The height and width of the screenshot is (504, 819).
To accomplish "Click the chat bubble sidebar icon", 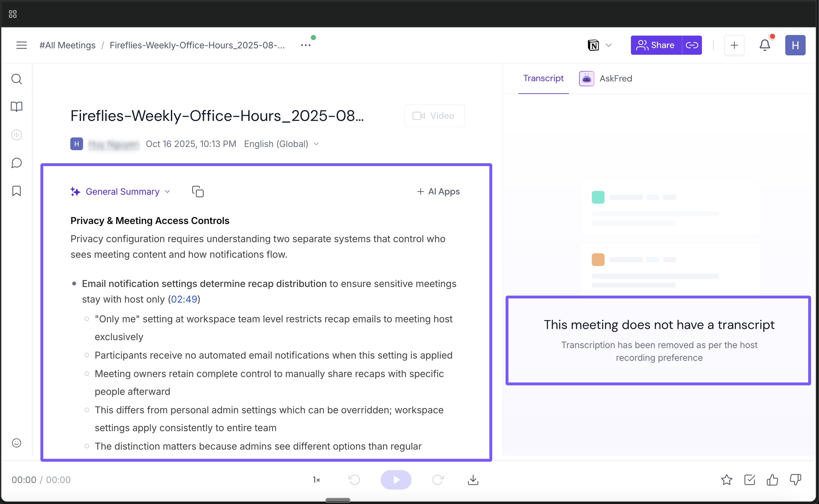I will pyautogui.click(x=16, y=163).
